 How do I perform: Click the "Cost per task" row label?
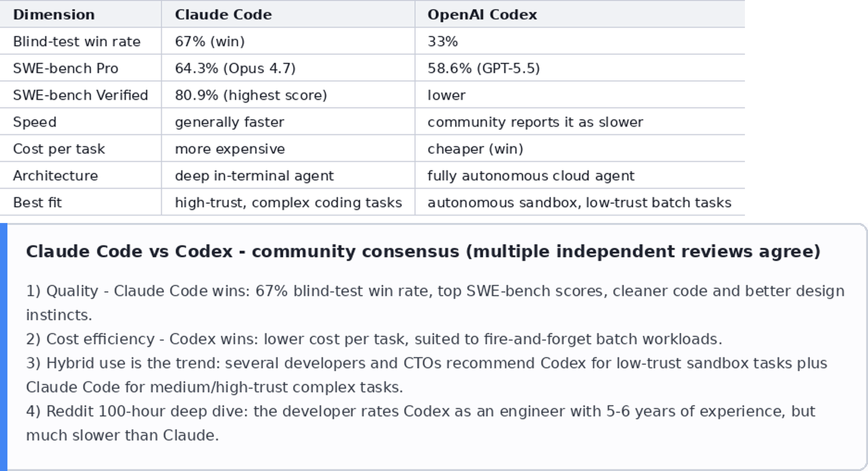[81, 149]
